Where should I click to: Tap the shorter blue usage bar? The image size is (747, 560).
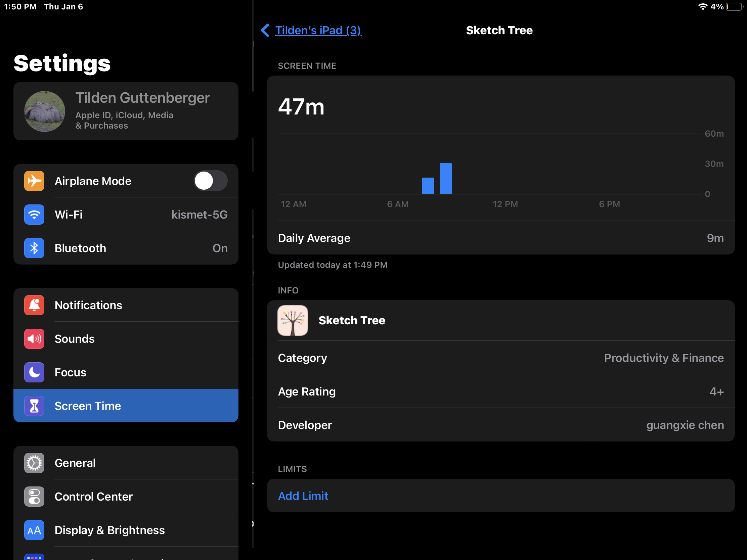point(428,186)
